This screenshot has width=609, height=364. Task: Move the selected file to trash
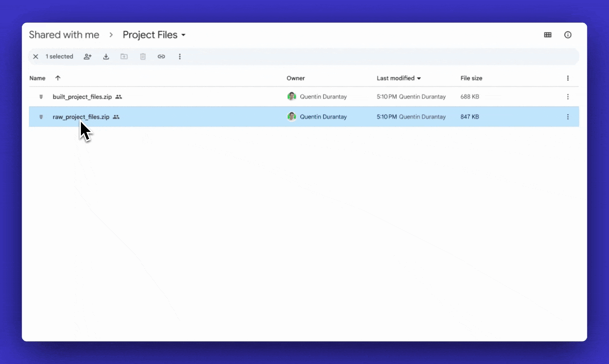143,57
